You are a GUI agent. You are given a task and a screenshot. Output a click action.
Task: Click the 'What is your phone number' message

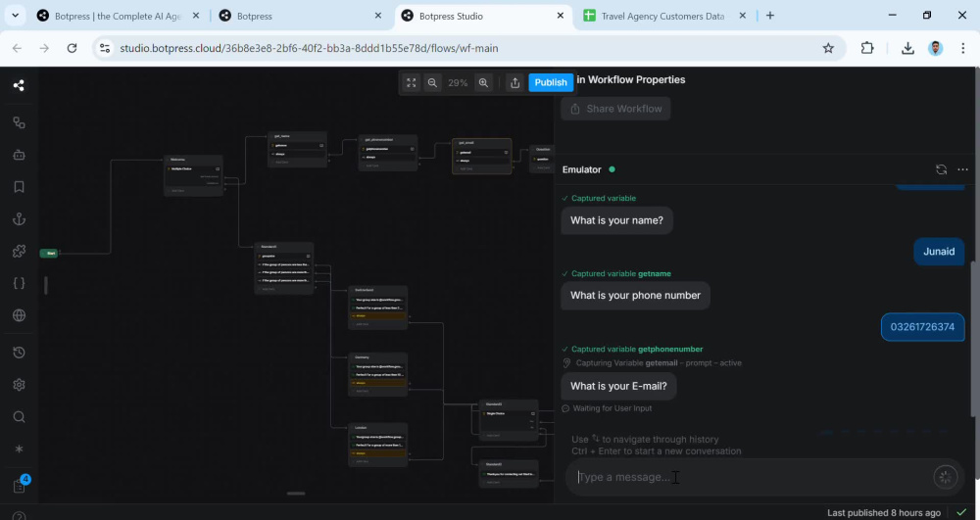(x=636, y=296)
